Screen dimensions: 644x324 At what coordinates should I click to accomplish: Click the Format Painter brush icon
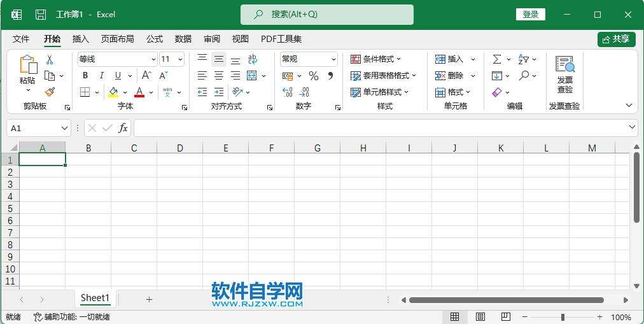click(x=50, y=92)
